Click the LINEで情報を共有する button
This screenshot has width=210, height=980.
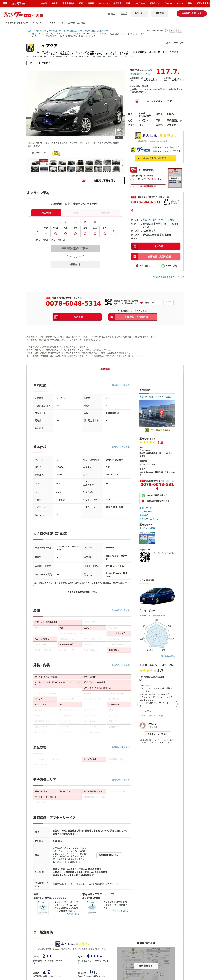coord(157,496)
